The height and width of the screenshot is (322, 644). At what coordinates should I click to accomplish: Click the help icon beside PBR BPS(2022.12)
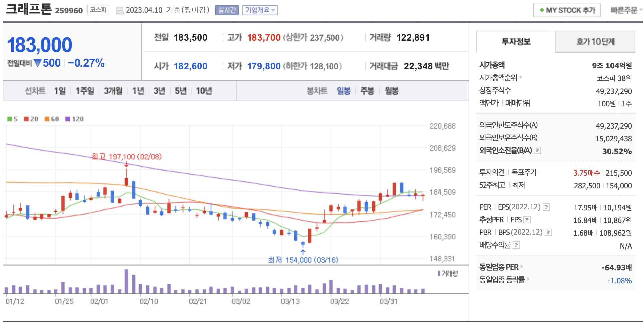pos(548,232)
